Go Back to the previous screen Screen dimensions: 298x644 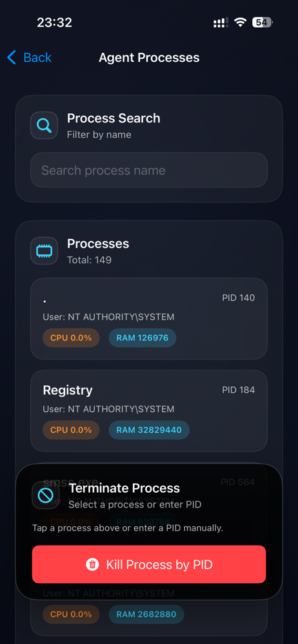tap(30, 57)
